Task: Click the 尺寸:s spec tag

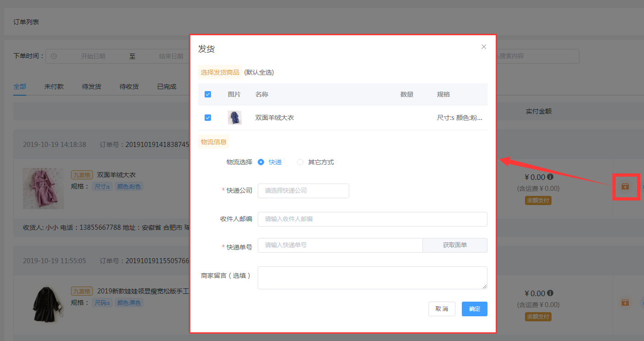Action: point(102,186)
